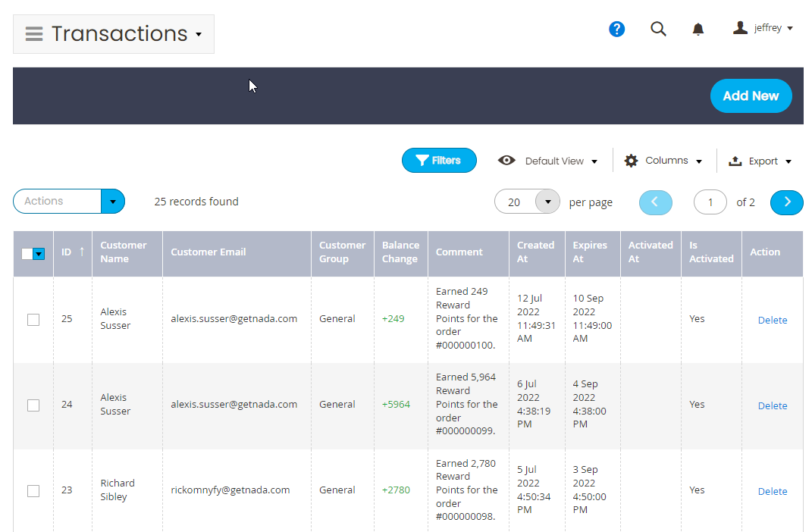Click the 3 Sep 2022 expiry date
812x532 pixels.
(589, 490)
